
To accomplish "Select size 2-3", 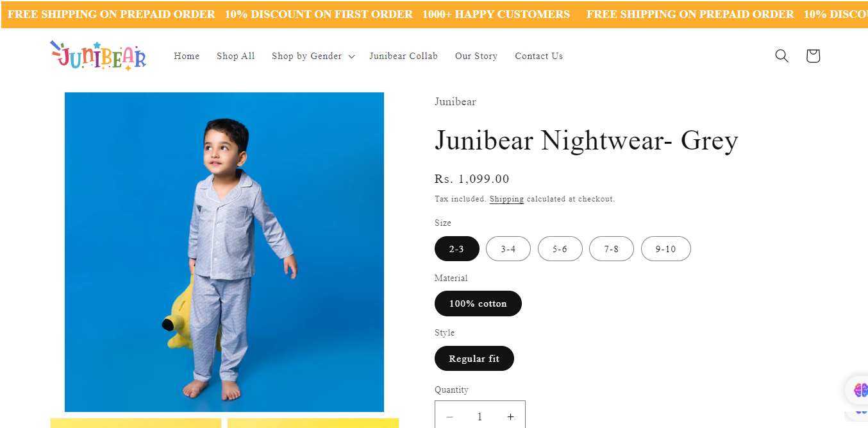I will click(457, 249).
